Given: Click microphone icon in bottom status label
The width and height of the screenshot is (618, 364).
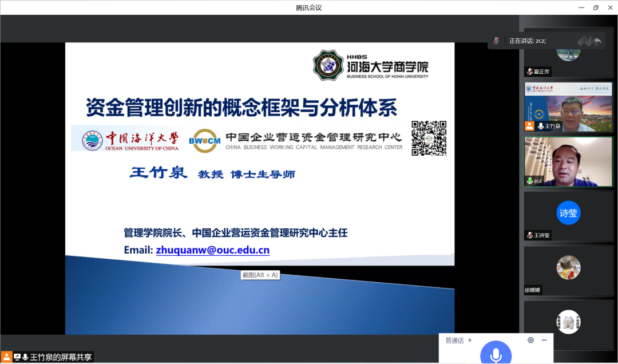Looking at the screenshot, I should [25, 357].
